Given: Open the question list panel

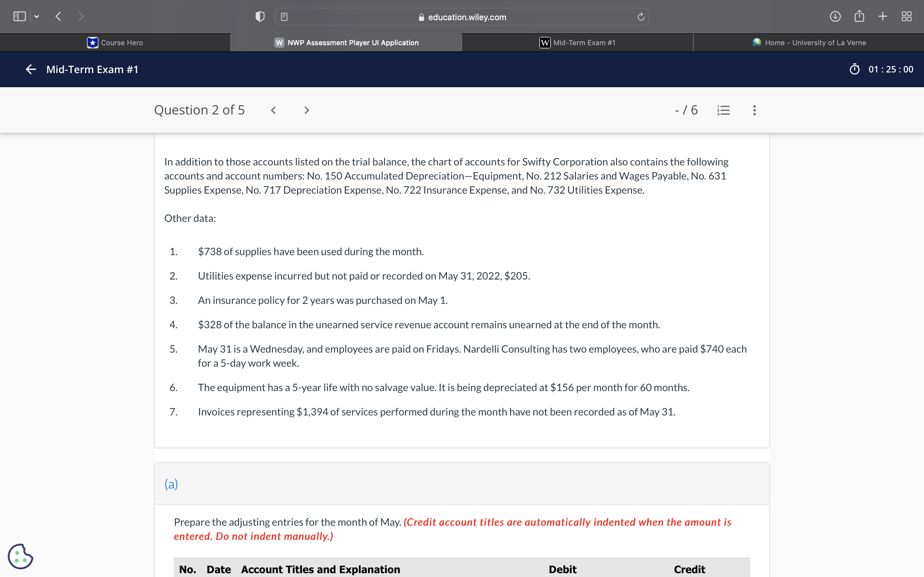Looking at the screenshot, I should (723, 110).
